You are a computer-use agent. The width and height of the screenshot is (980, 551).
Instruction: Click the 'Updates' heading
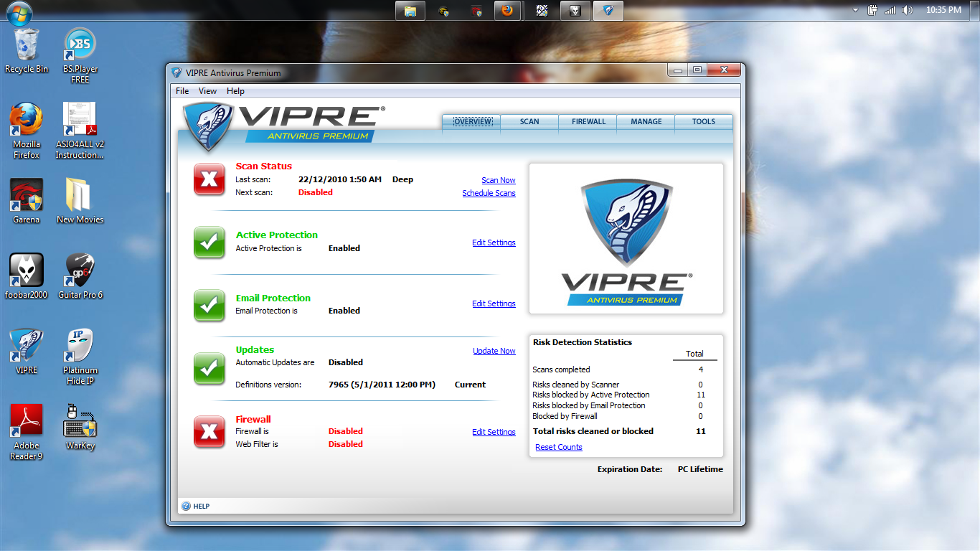(255, 349)
